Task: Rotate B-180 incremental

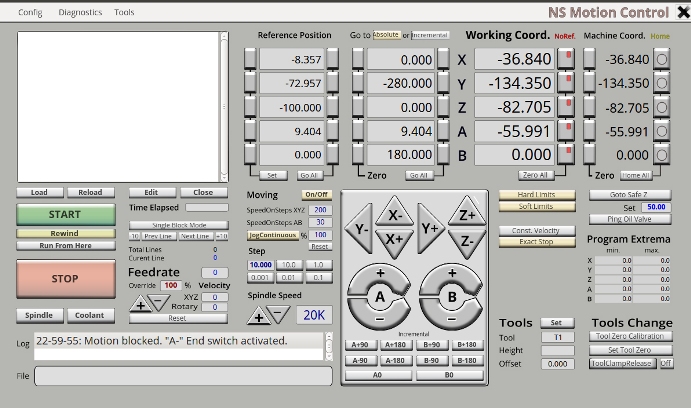Action: (x=467, y=360)
